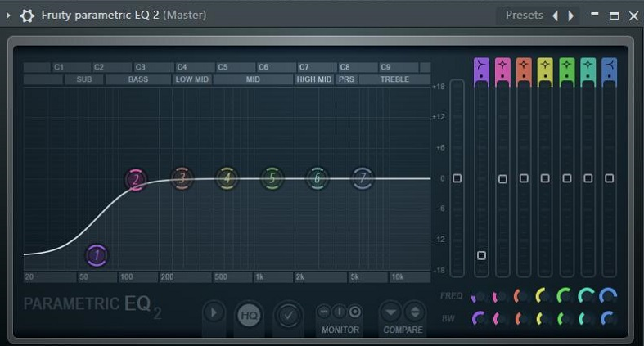This screenshot has width=644, height=346.
Task: Select band 4 yellow node
Action: (x=227, y=178)
